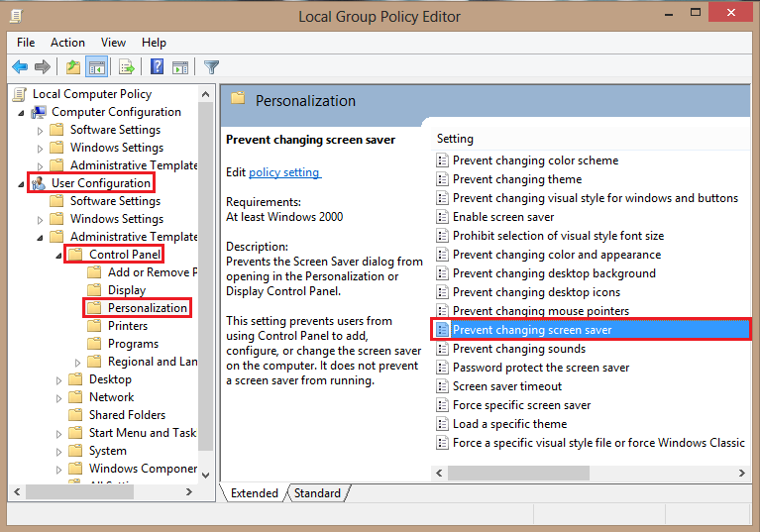Go up one level with folder icon

pos(73,66)
